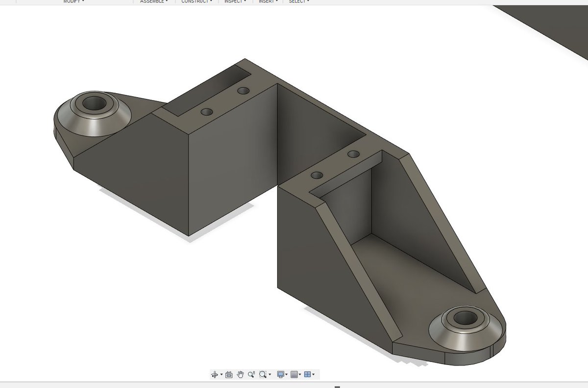Open the MODIFY menu
The width and height of the screenshot is (588, 388).
click(x=74, y=1)
